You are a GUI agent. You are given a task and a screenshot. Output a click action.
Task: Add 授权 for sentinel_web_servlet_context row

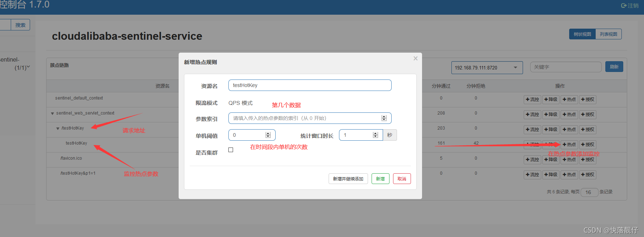pyautogui.click(x=587, y=115)
